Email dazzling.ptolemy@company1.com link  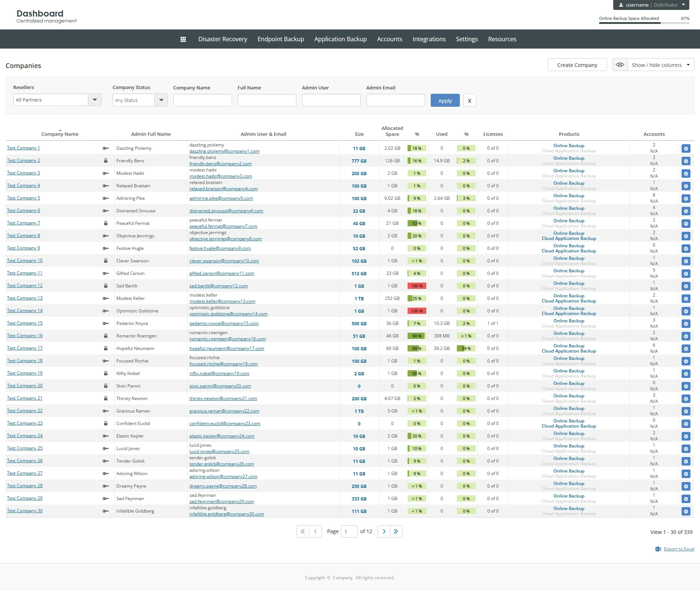(x=224, y=151)
